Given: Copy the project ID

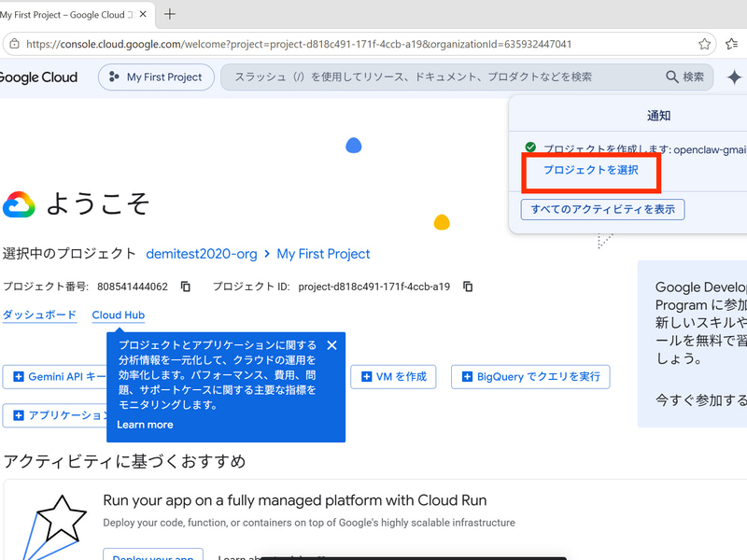Looking at the screenshot, I should click(468, 287).
